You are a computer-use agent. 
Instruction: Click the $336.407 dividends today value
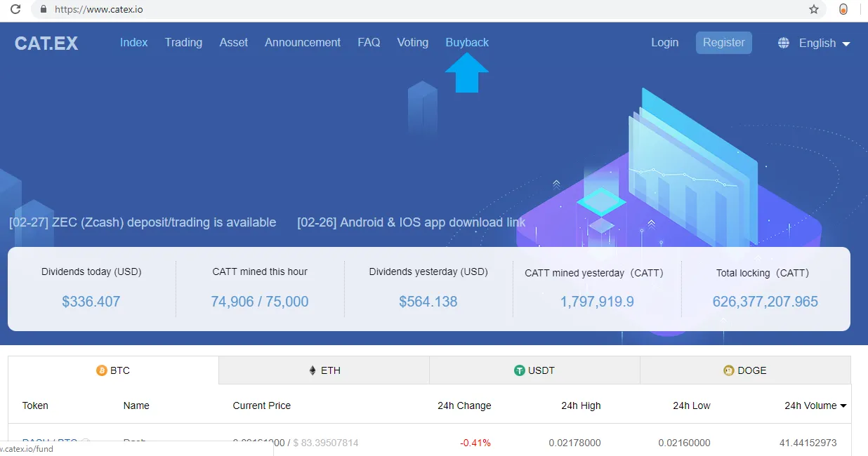(x=91, y=302)
